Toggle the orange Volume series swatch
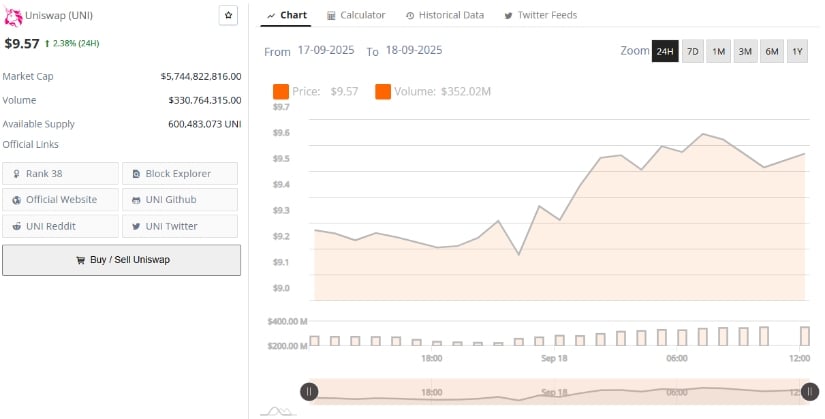This screenshot has width=825, height=419. (x=383, y=92)
